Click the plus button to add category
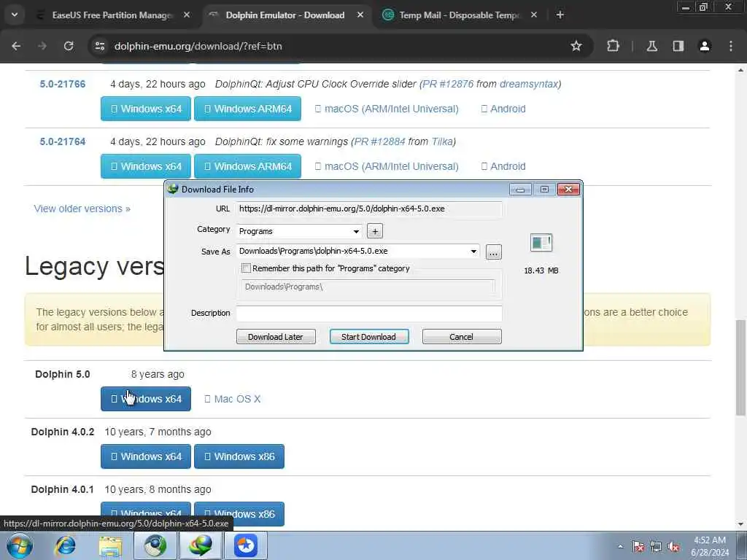This screenshot has height=560, width=747. [375, 231]
